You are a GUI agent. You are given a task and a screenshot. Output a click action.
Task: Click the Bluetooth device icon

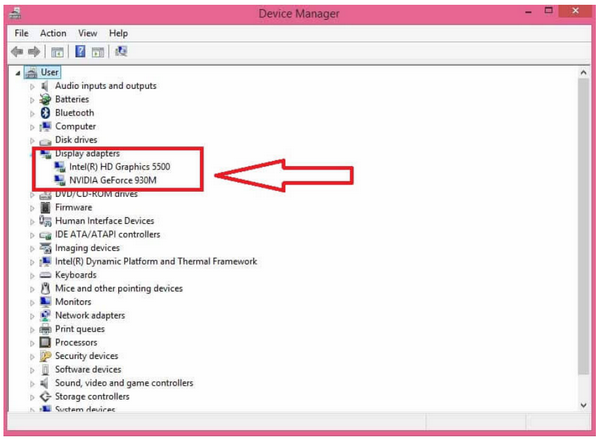click(x=45, y=113)
